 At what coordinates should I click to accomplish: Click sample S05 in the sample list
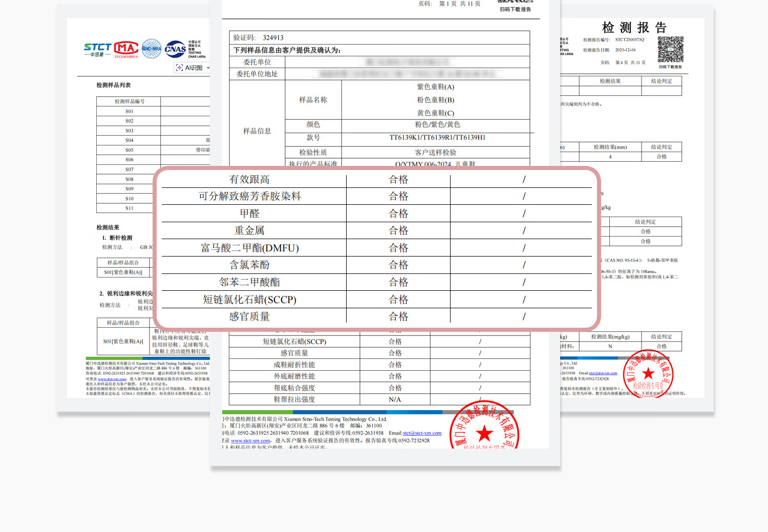click(x=130, y=150)
